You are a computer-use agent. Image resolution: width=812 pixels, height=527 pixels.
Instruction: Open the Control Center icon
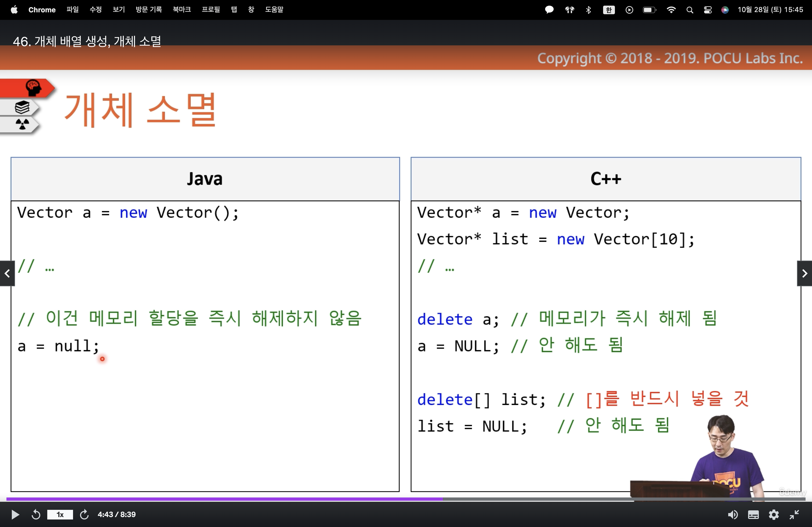[x=708, y=10]
